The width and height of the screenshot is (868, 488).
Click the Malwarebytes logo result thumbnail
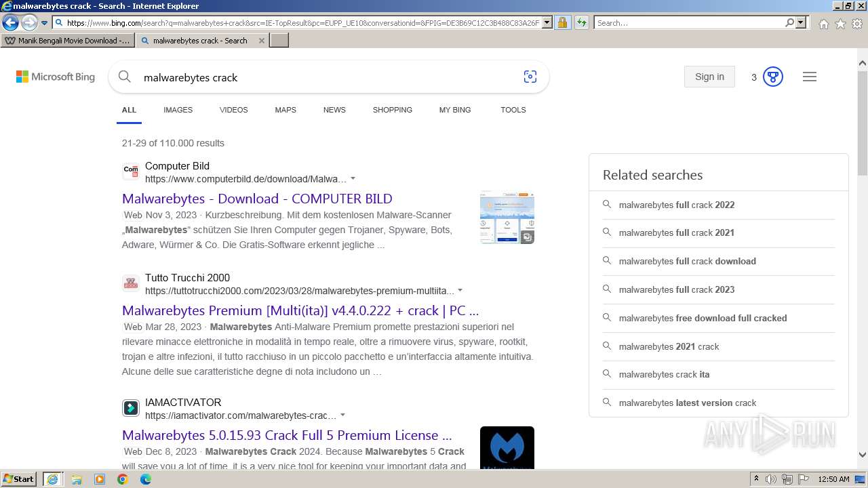point(507,447)
